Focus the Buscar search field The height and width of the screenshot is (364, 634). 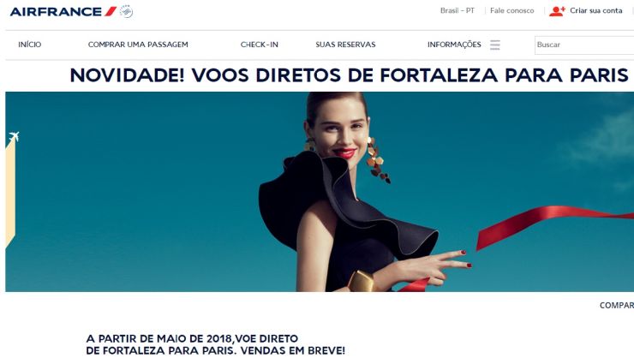tap(584, 45)
